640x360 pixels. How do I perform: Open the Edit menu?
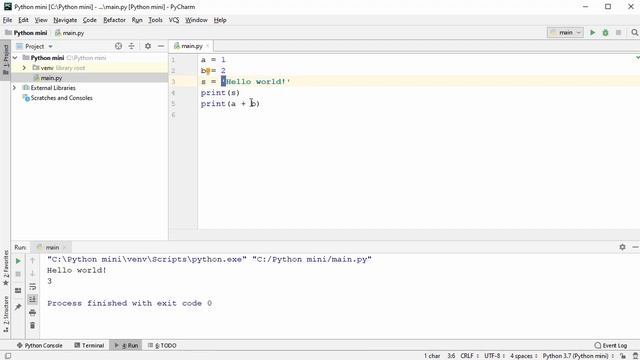(x=23, y=20)
